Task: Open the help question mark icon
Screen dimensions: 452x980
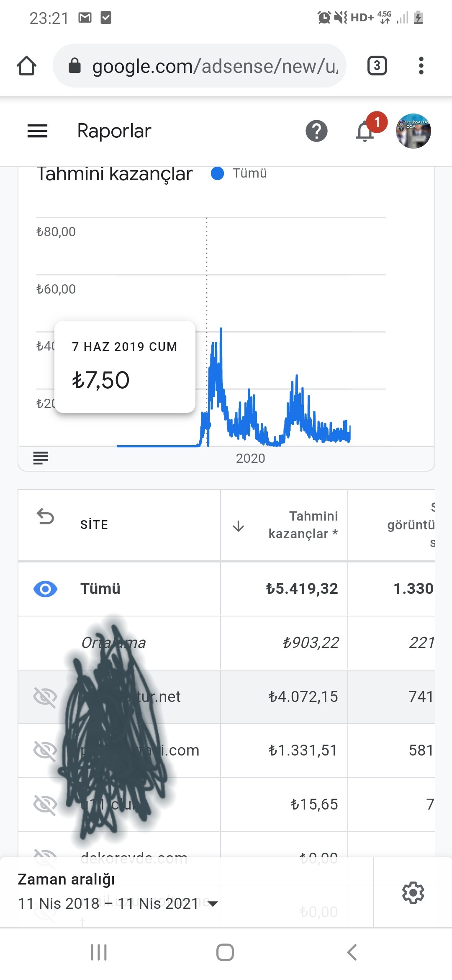Action: [x=316, y=131]
